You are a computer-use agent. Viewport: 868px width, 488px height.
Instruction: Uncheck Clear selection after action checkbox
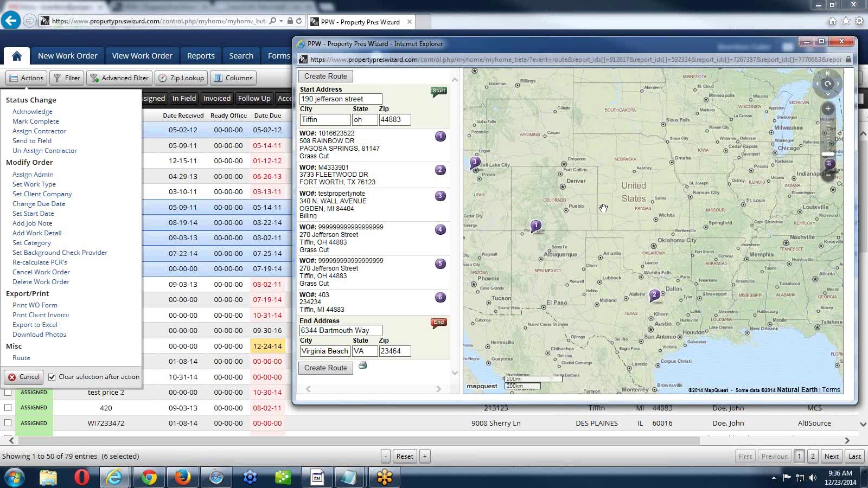click(x=52, y=377)
